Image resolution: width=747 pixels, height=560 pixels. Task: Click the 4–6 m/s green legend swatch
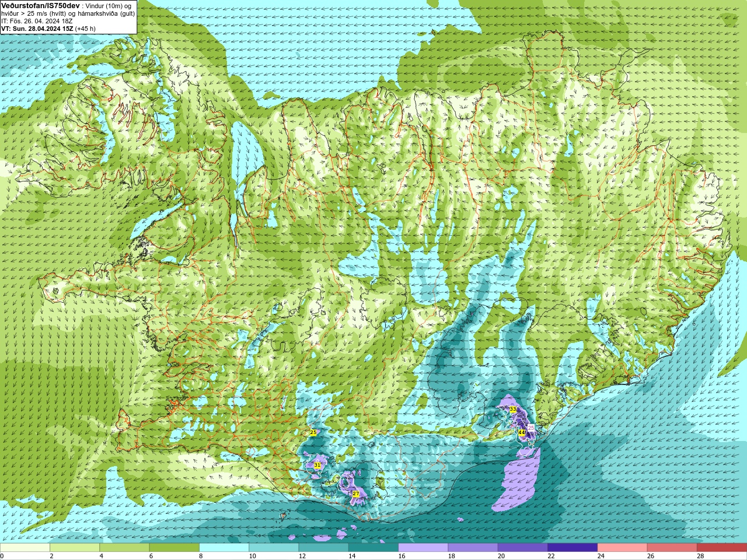124,548
